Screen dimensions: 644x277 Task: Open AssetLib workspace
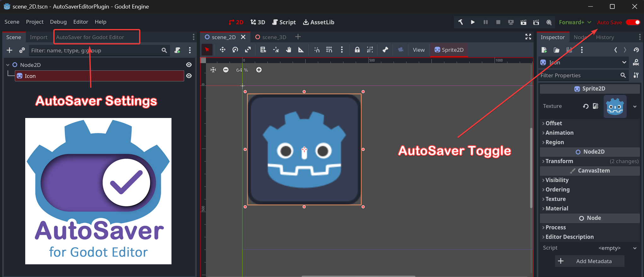pyautogui.click(x=319, y=22)
